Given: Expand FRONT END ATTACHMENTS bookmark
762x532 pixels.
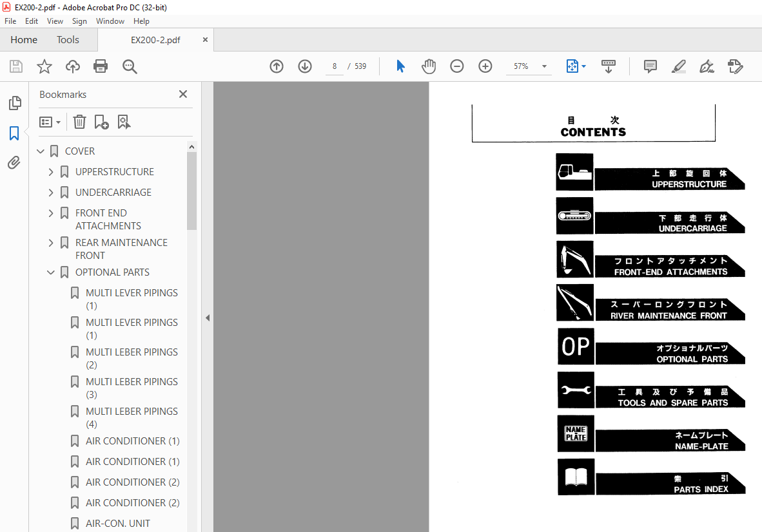Looking at the screenshot, I should pyautogui.click(x=50, y=213).
